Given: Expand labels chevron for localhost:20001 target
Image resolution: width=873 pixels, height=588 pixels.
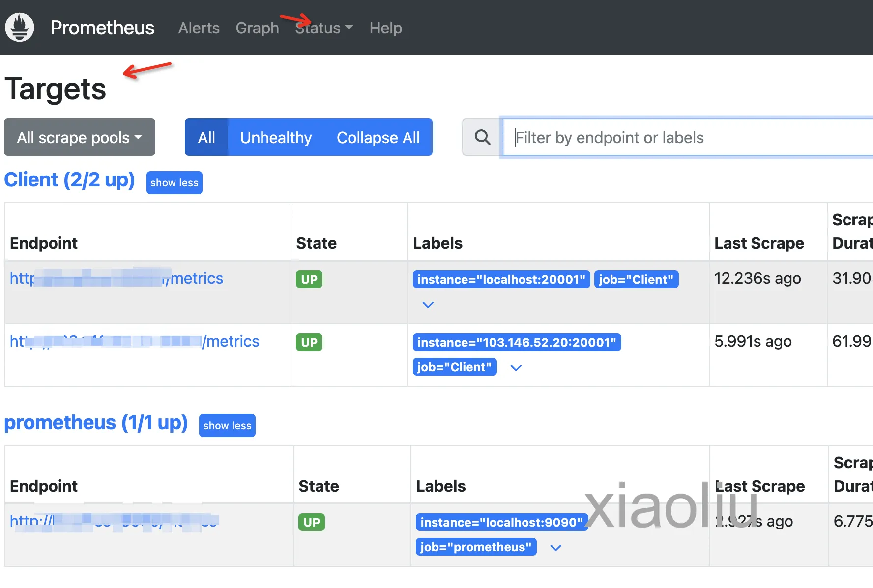Looking at the screenshot, I should [x=428, y=305].
